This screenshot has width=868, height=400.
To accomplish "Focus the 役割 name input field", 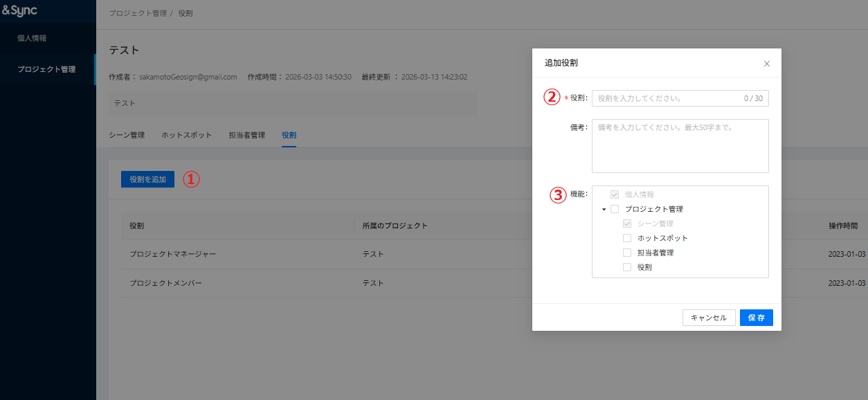I will point(668,98).
